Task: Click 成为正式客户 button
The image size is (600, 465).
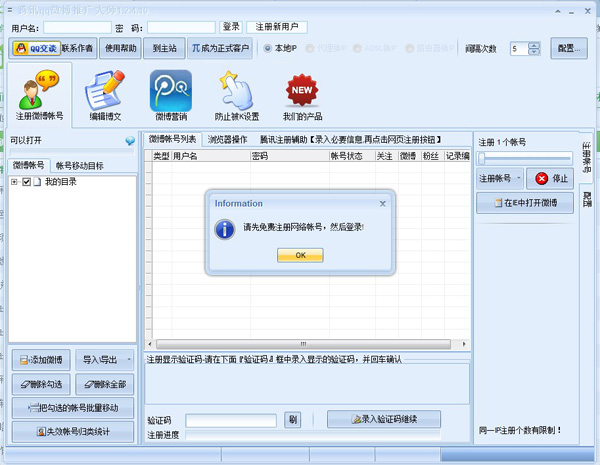Action: (220, 48)
